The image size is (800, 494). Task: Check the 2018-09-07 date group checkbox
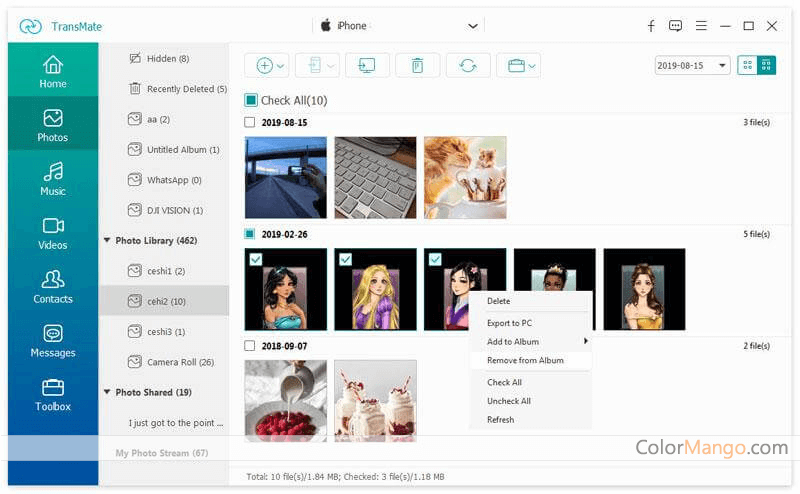click(250, 346)
